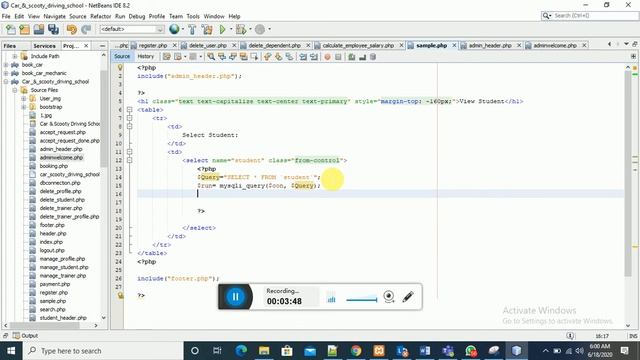Click the NetBeans taskbar icon
This screenshot has height=360, width=640.
516,351
